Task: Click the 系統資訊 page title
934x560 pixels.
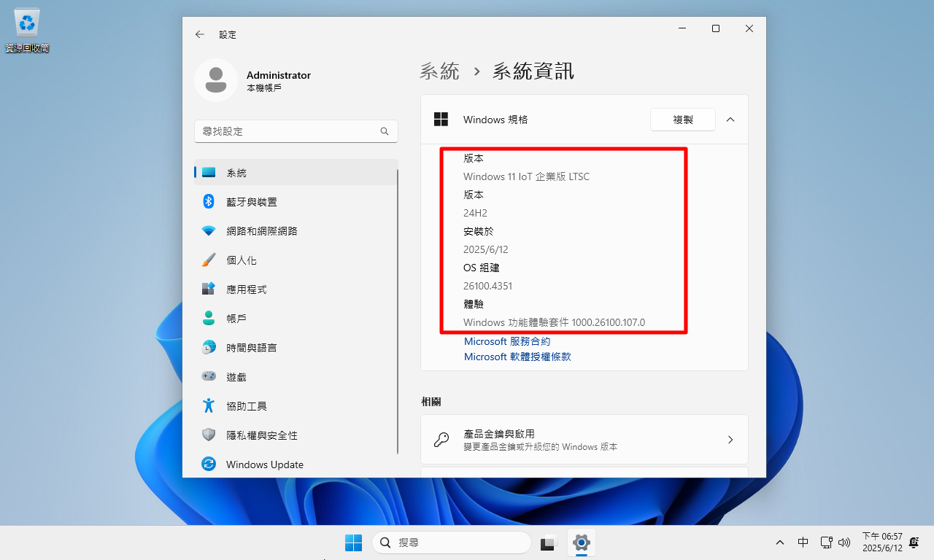Action: point(533,71)
